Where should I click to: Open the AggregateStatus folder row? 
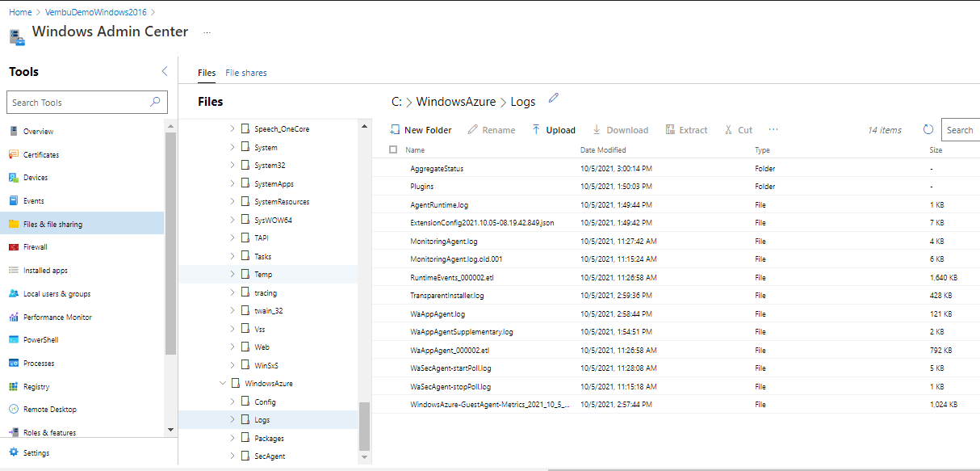[x=676, y=169]
